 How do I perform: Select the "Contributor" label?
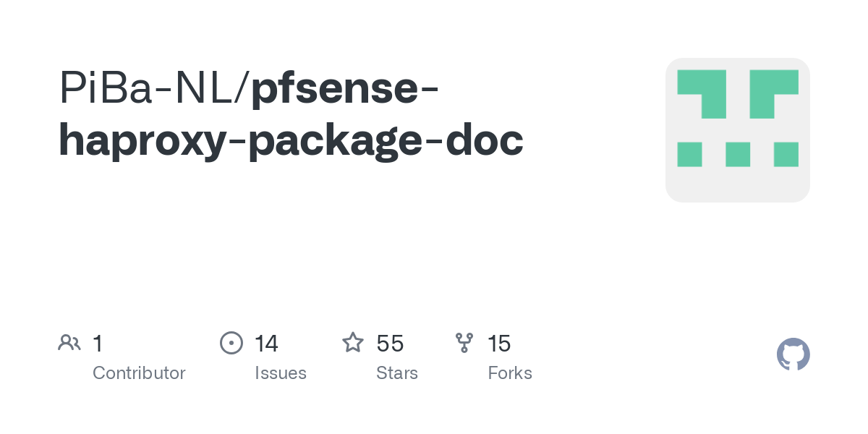(139, 373)
